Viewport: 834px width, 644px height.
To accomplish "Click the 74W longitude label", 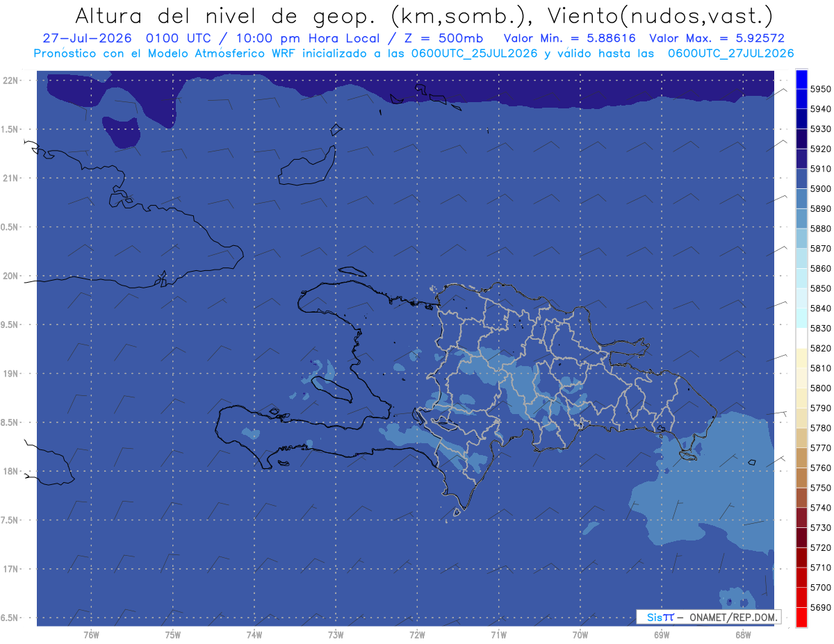I will 254,634.
